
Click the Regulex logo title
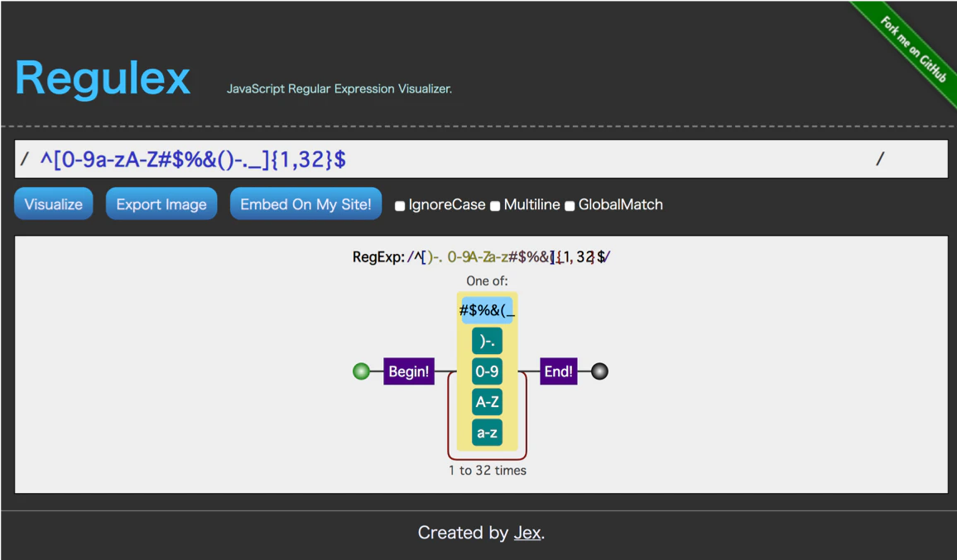pyautogui.click(x=103, y=78)
